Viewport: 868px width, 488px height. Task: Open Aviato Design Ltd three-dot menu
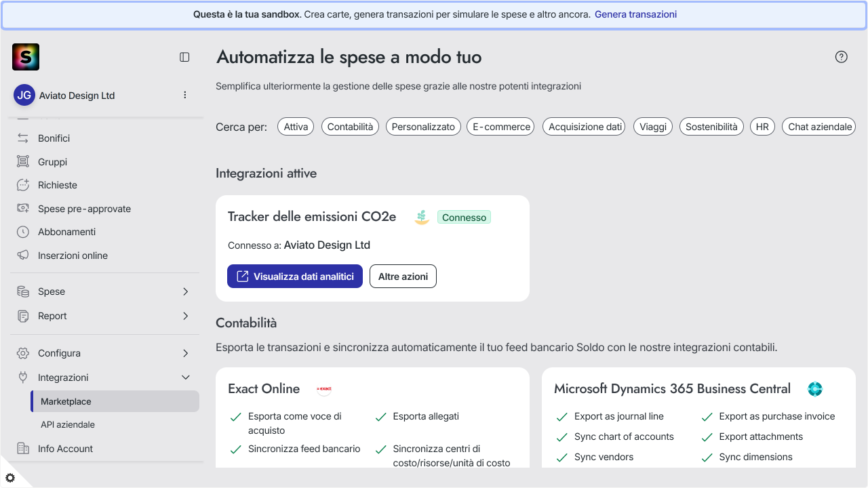(185, 95)
